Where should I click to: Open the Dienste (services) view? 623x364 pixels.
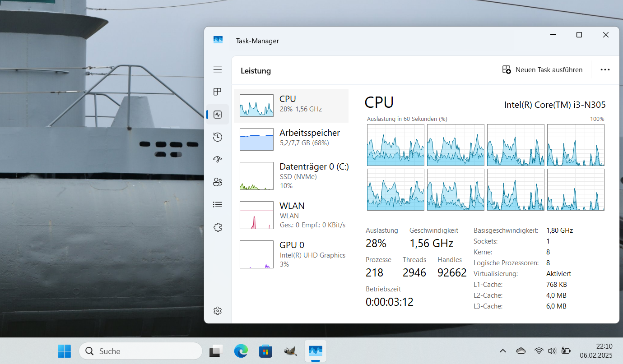pyautogui.click(x=218, y=227)
